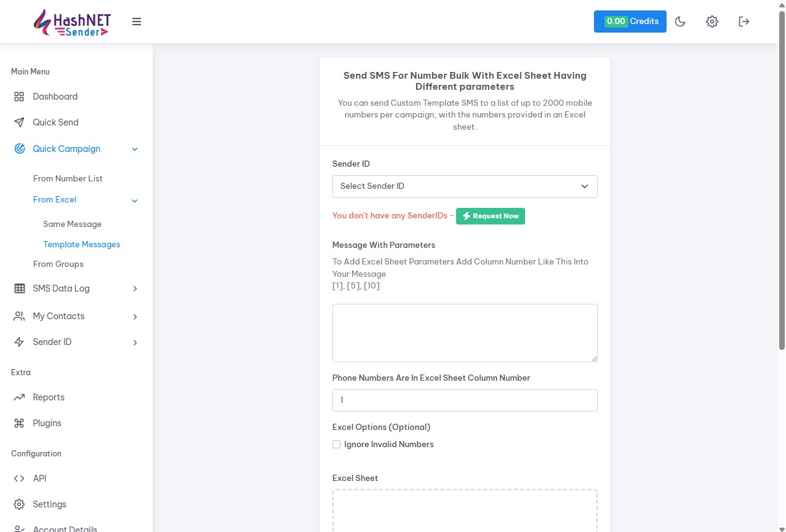
Task: Click the Reports trend arrow icon
Action: coord(19,397)
